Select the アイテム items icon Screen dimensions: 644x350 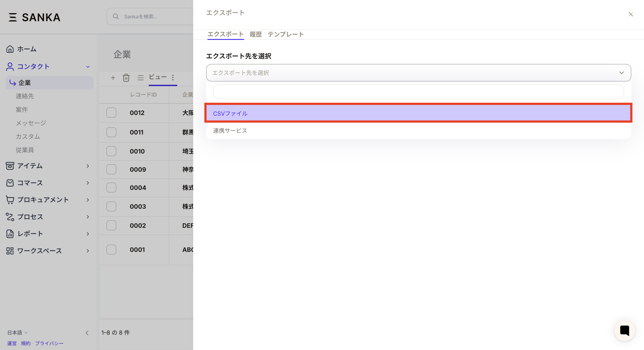point(10,166)
